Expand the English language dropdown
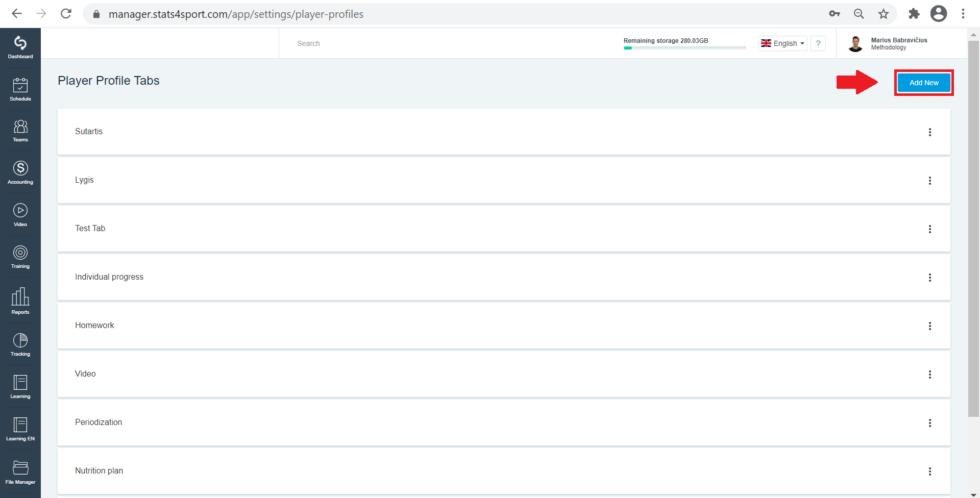Image resolution: width=980 pixels, height=498 pixels. click(782, 43)
